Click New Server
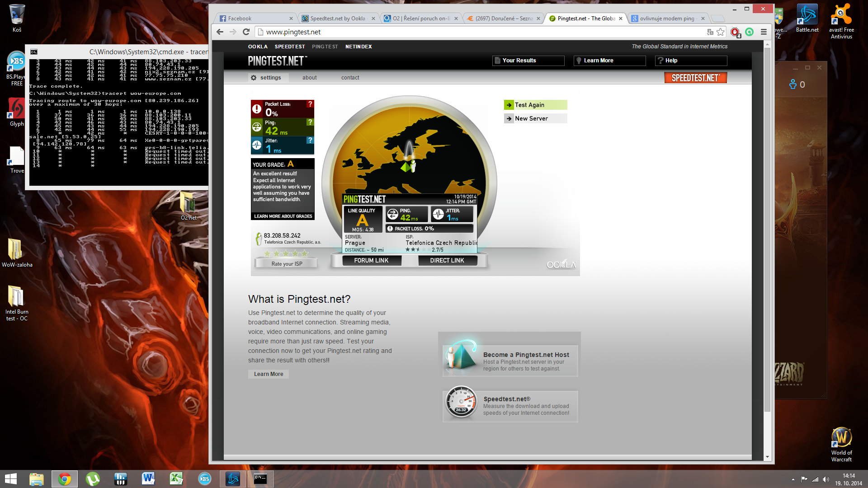 pyautogui.click(x=535, y=118)
